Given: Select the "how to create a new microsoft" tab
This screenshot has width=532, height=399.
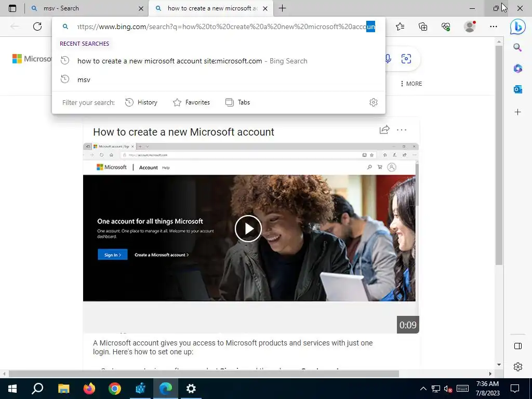Looking at the screenshot, I should tap(209, 8).
